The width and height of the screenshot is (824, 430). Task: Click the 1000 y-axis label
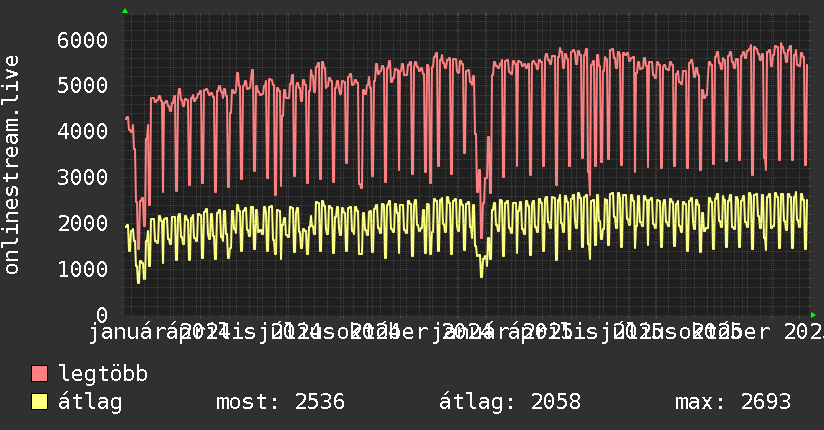click(x=83, y=269)
